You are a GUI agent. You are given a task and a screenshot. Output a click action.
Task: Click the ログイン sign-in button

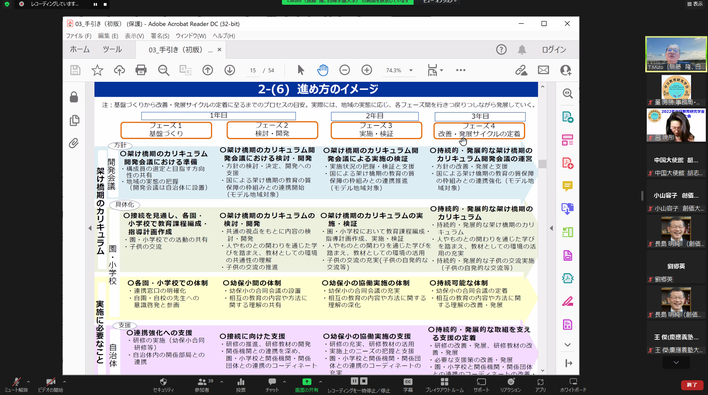tap(554, 50)
